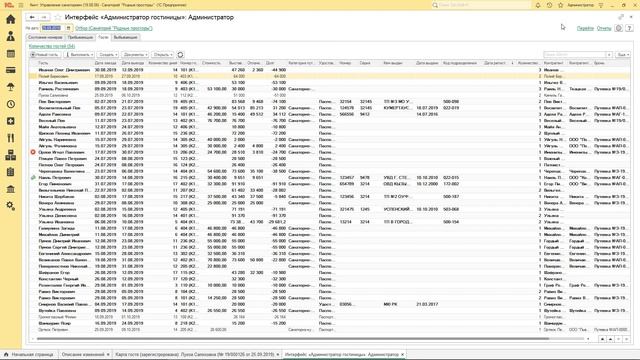Open the calendar section sidebar icon
640x360 pixels.
point(11,53)
